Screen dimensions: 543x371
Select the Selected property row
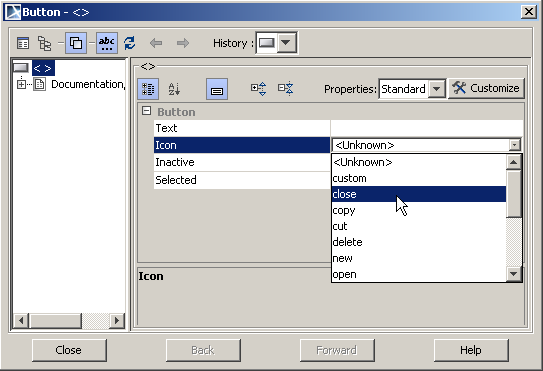coord(242,180)
